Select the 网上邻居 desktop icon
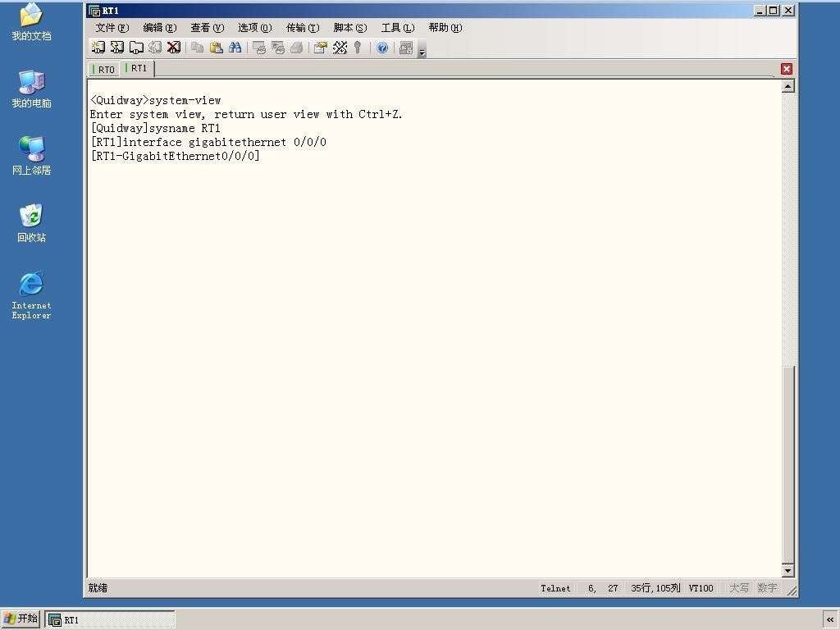 [32, 156]
